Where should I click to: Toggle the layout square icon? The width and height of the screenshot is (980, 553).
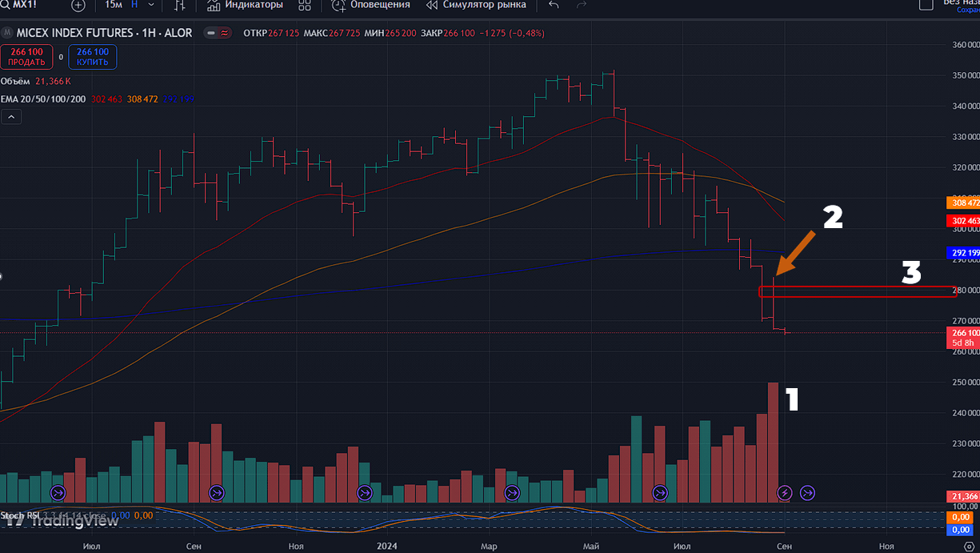[926, 5]
